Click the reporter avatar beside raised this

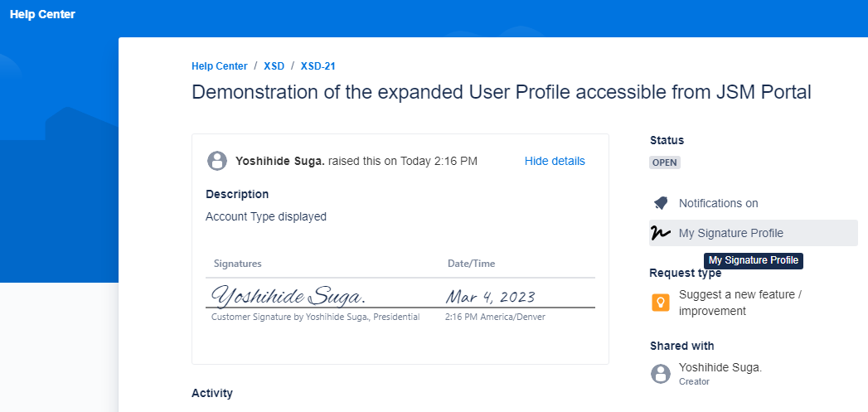(217, 161)
